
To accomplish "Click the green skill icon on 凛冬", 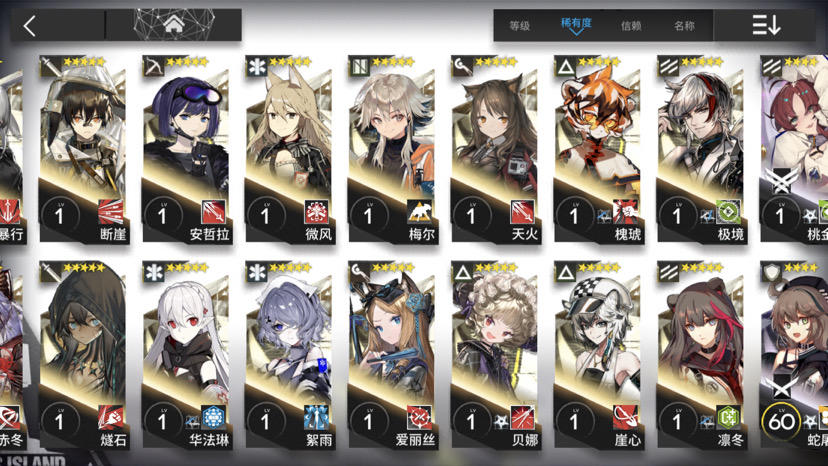I will click(728, 418).
